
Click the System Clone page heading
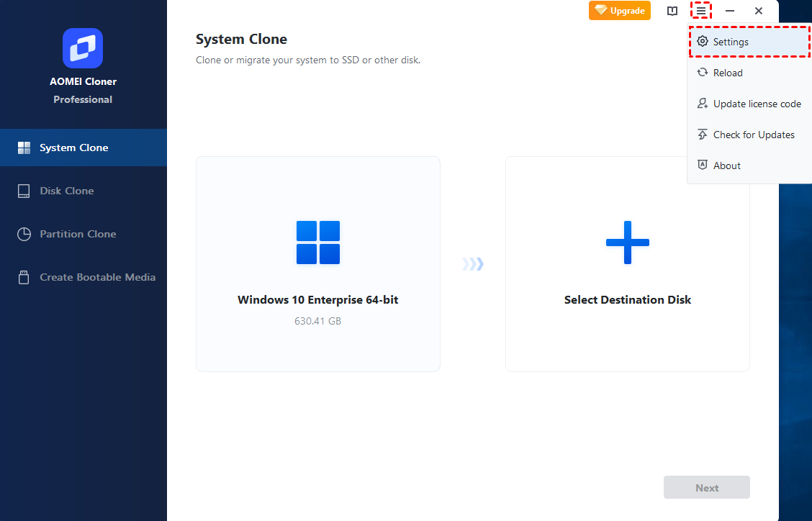coord(241,40)
